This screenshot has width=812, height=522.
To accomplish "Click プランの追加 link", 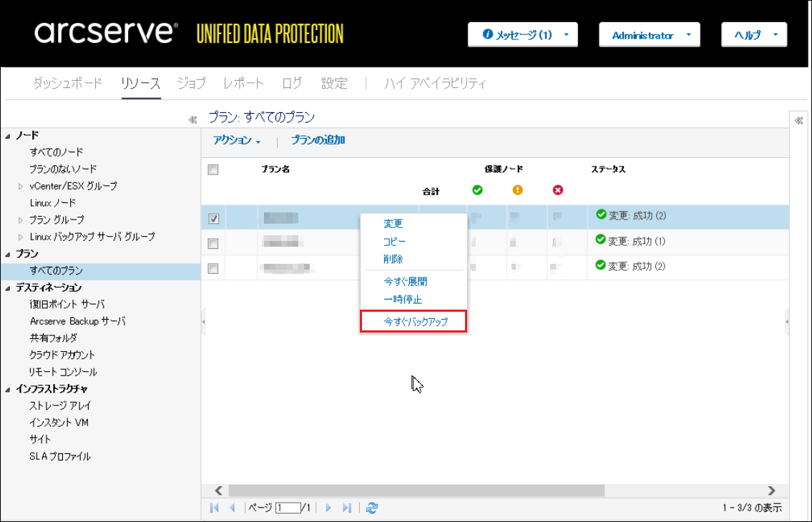I will tap(318, 140).
